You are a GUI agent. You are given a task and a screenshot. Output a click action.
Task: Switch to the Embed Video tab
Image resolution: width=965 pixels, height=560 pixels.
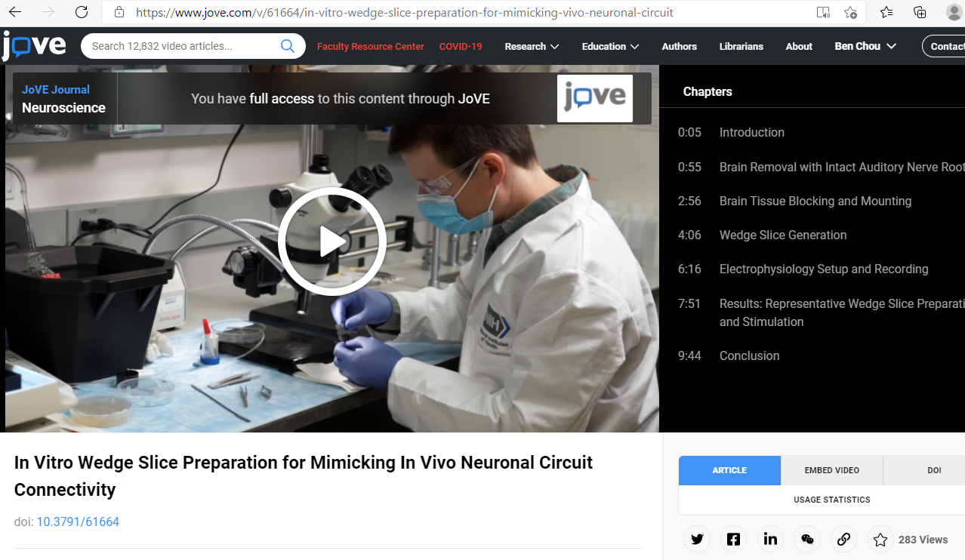(831, 470)
